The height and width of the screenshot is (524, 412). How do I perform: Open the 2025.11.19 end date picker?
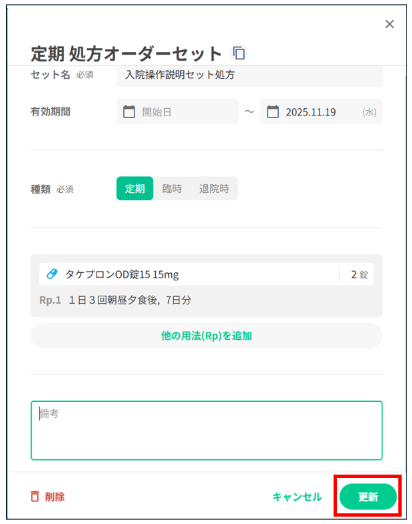point(321,112)
